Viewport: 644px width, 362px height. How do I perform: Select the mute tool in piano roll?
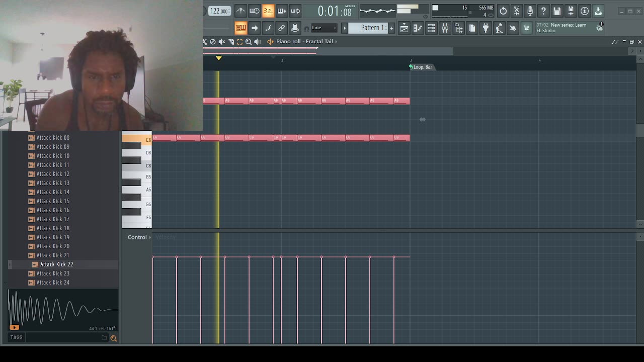click(222, 42)
